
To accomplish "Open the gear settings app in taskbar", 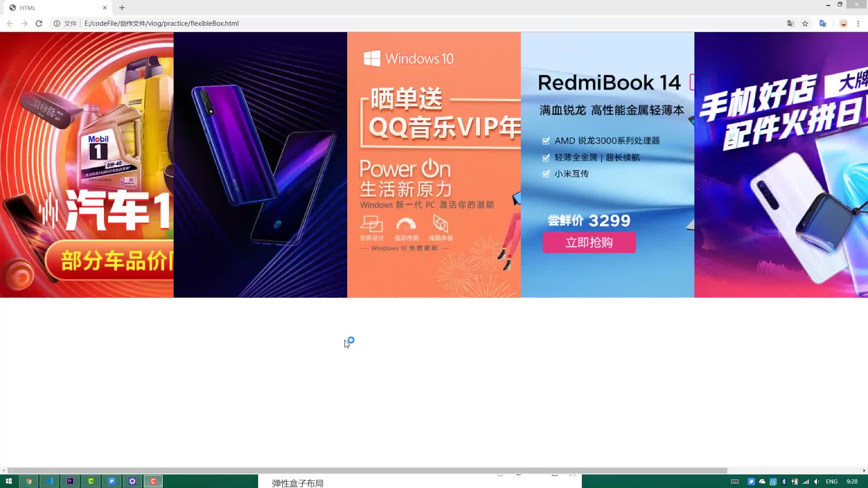I will tap(132, 481).
